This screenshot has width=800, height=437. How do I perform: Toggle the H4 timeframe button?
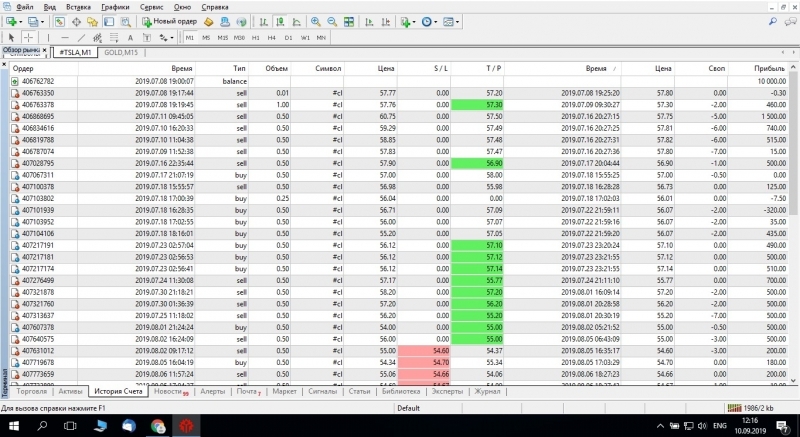[272, 37]
